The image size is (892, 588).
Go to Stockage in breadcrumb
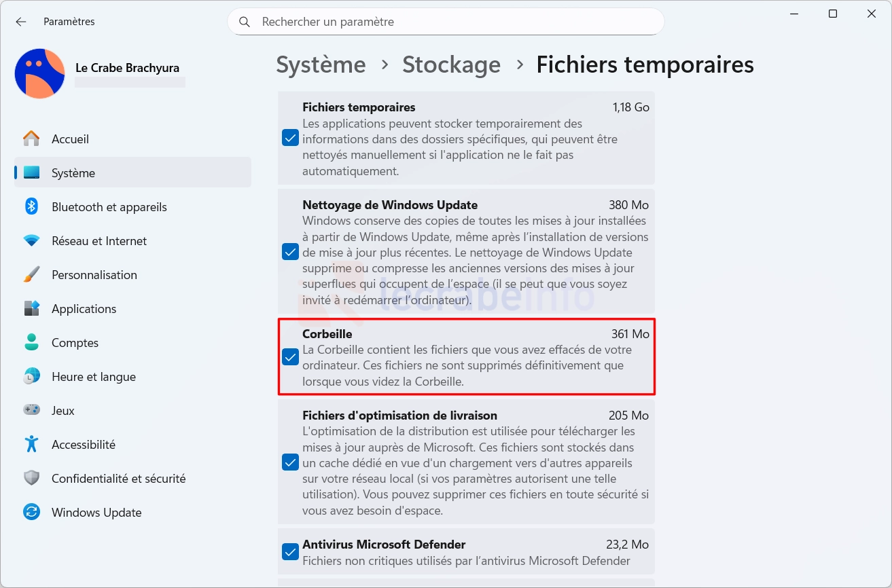coord(451,65)
